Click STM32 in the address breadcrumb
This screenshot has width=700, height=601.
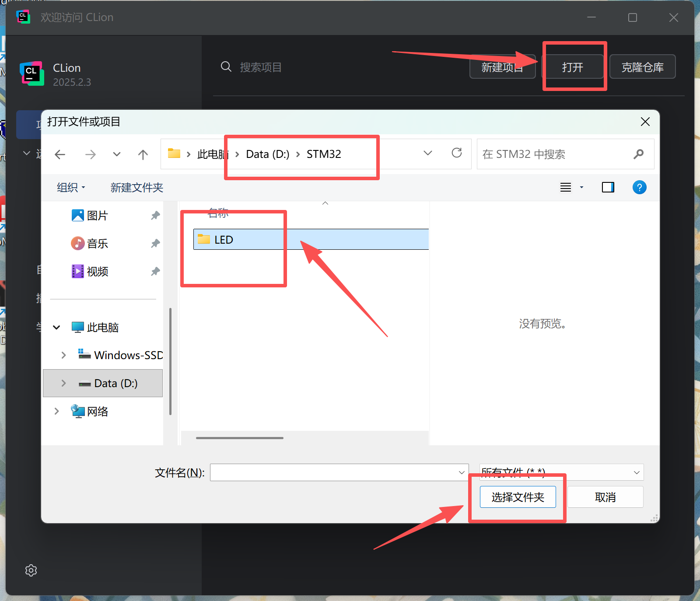click(324, 154)
